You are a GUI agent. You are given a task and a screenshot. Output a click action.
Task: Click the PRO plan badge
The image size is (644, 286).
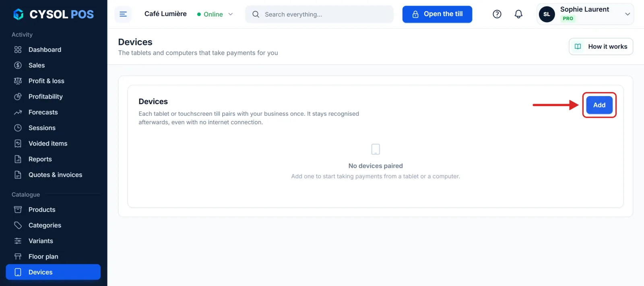pyautogui.click(x=568, y=19)
